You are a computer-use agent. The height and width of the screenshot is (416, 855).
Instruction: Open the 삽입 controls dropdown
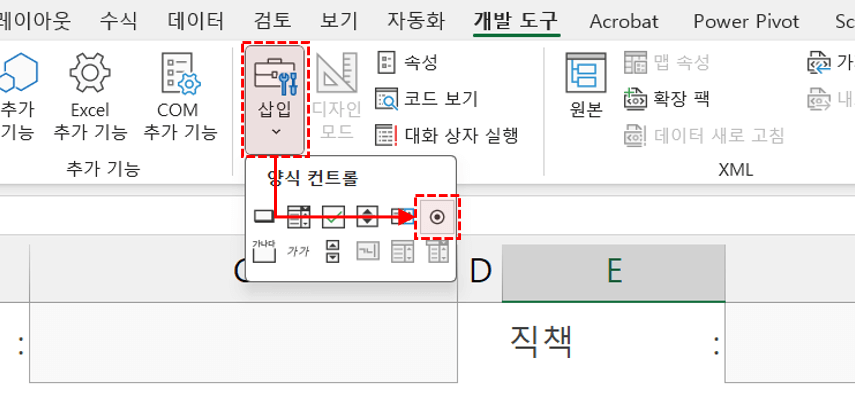point(275,100)
